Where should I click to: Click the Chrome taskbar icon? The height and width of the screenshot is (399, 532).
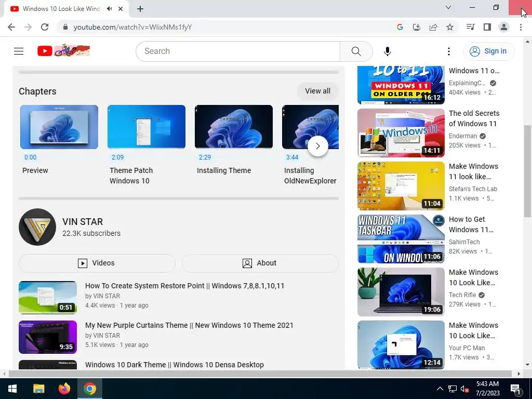coord(90,389)
